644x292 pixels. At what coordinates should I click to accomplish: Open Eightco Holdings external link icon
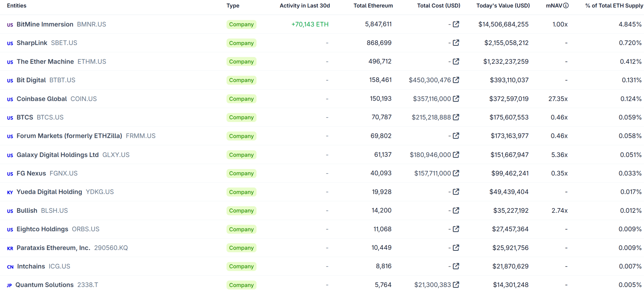tap(456, 229)
